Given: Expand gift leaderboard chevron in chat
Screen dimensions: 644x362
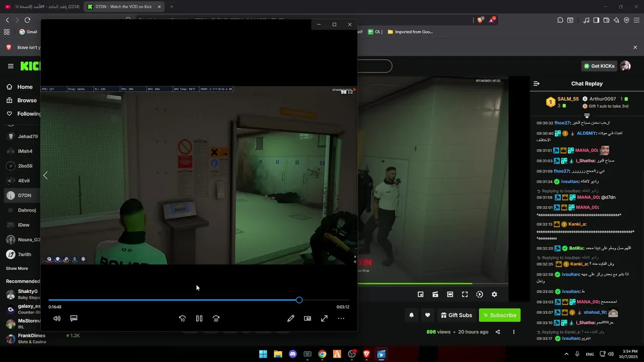Looking at the screenshot, I should click(x=587, y=116).
